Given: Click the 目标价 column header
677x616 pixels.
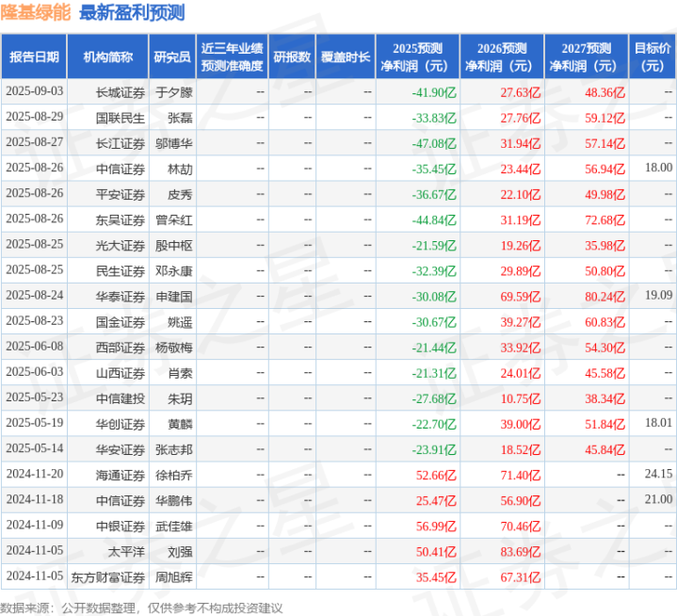Looking at the screenshot, I should (x=653, y=57).
